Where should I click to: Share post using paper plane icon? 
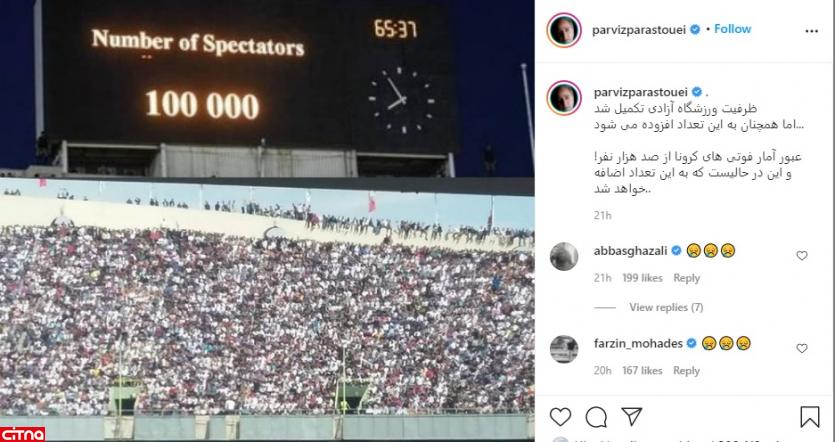pyautogui.click(x=632, y=416)
